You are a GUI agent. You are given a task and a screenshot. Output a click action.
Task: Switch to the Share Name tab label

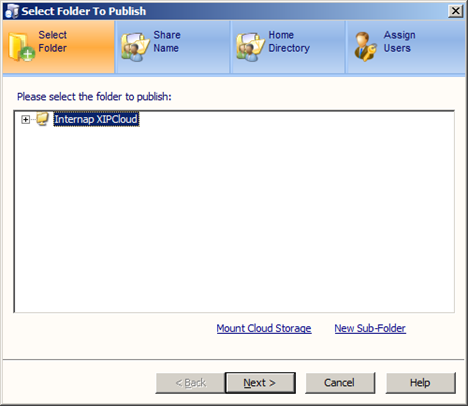coord(167,41)
